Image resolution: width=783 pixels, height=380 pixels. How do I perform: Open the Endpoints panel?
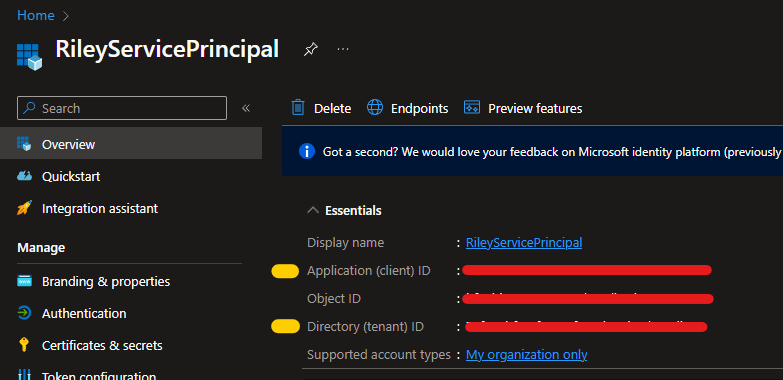[407, 108]
